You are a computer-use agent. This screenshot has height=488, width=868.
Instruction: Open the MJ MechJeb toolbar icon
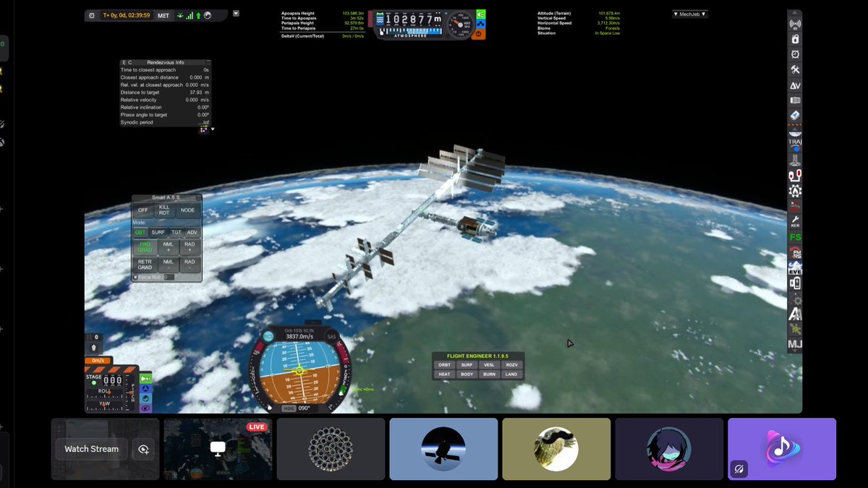click(x=795, y=344)
